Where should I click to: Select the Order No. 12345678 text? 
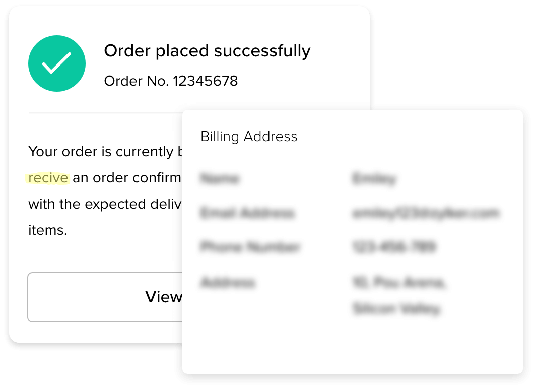171,81
